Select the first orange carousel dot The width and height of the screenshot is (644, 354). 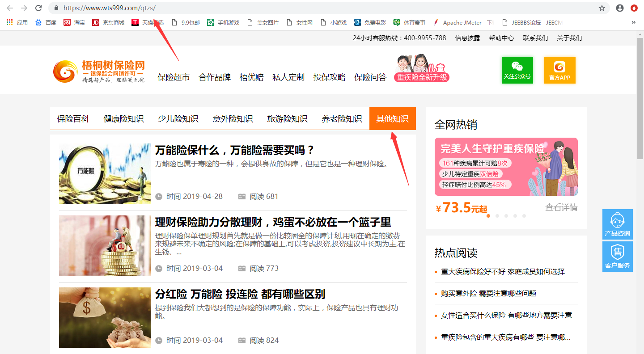click(488, 216)
